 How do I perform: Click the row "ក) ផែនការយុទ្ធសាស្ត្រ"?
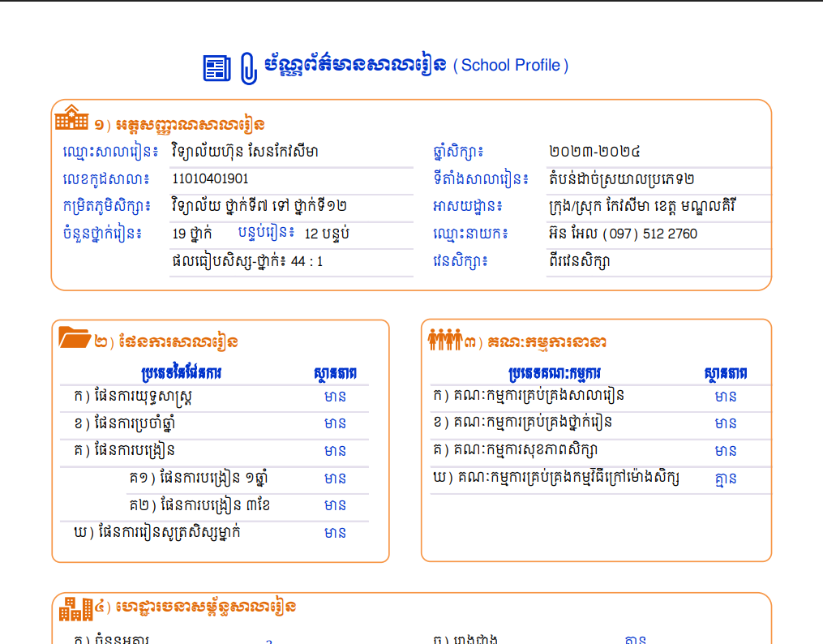133,397
